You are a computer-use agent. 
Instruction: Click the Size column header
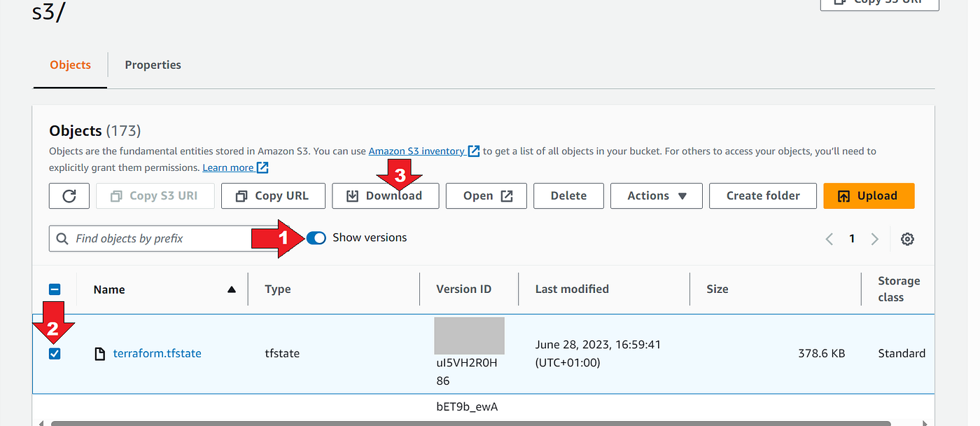tap(717, 289)
